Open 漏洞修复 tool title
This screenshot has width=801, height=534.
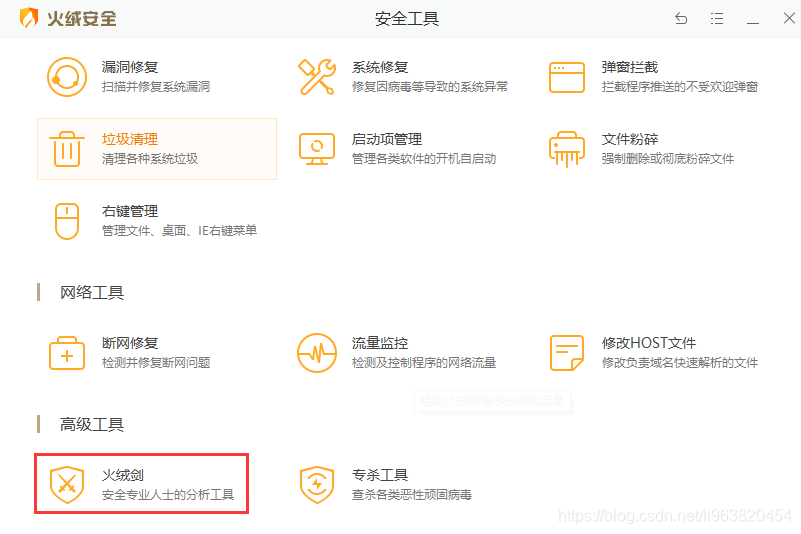tap(130, 67)
